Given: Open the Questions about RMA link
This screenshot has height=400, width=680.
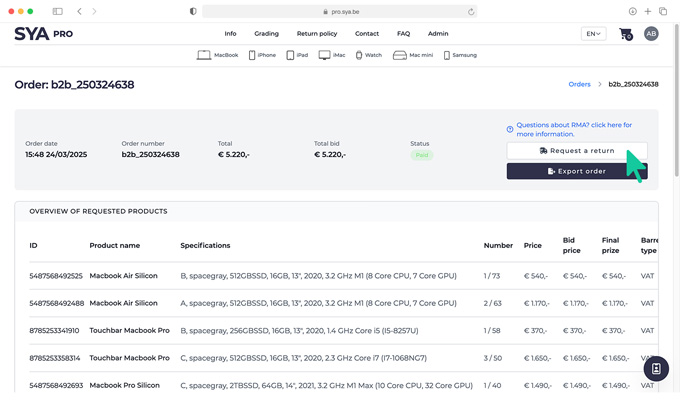Looking at the screenshot, I should 574,129.
